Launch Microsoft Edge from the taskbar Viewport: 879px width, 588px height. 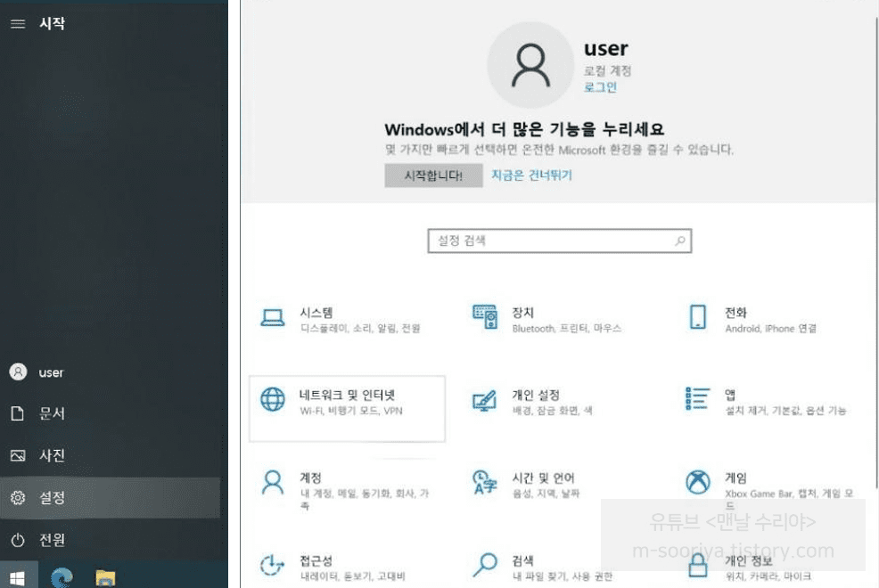coord(62,576)
